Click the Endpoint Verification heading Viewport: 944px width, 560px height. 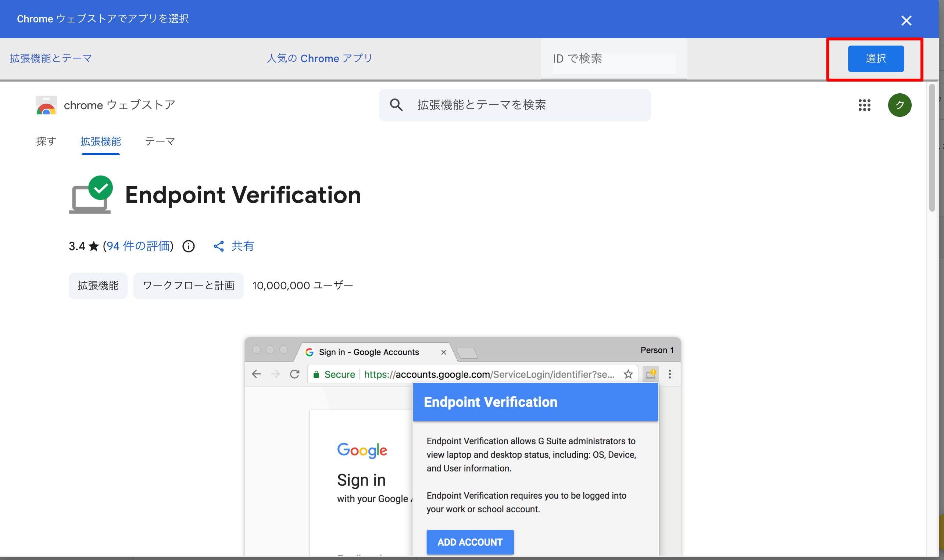[243, 195]
